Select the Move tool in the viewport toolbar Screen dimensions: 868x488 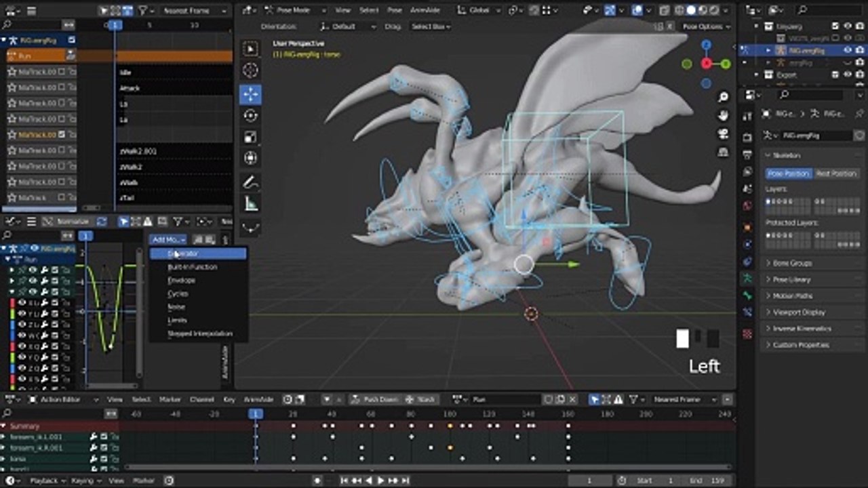pyautogui.click(x=250, y=94)
